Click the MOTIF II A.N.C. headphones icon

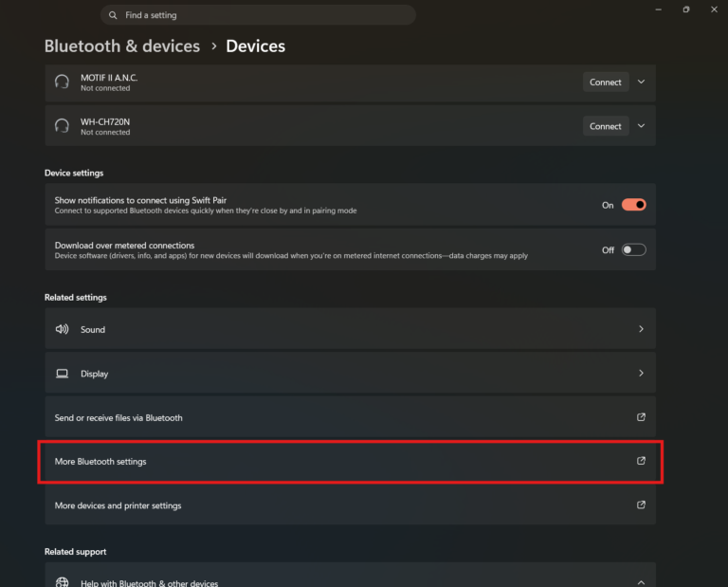click(x=62, y=82)
